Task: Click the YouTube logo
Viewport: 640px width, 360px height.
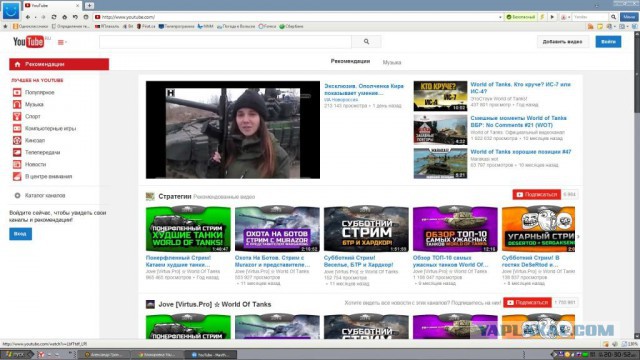Action: point(28,42)
